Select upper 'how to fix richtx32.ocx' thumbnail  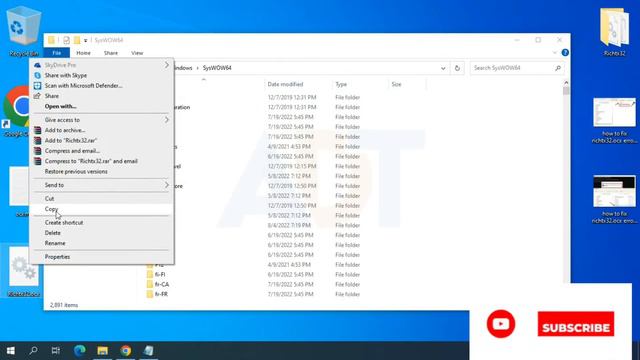[x=614, y=121]
